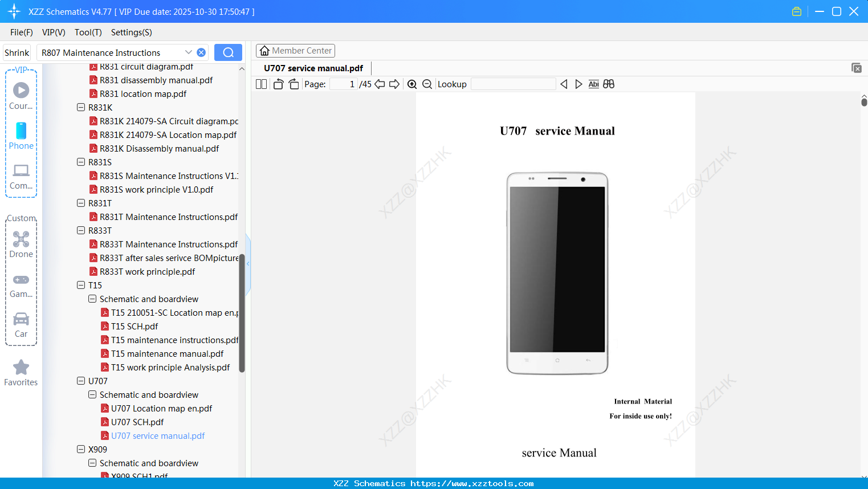Zoom out using the magnifier minus icon

pyautogui.click(x=426, y=84)
